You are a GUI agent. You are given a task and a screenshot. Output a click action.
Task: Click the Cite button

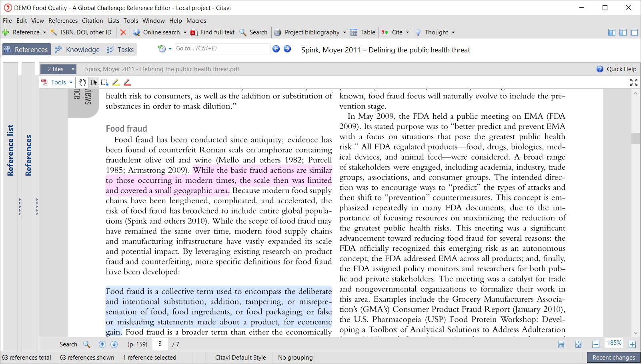[x=392, y=32]
